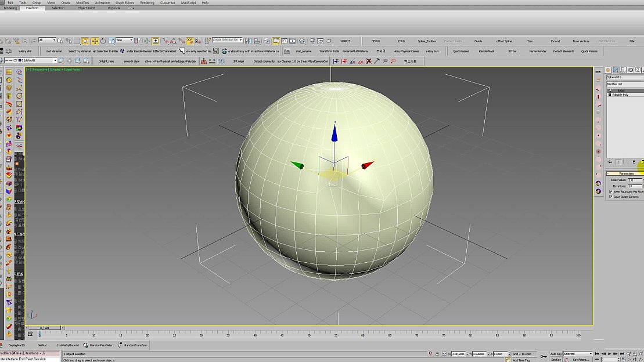Click the timeline slider at frame zero
Screen dimensions: 644x362
click(x=44, y=327)
